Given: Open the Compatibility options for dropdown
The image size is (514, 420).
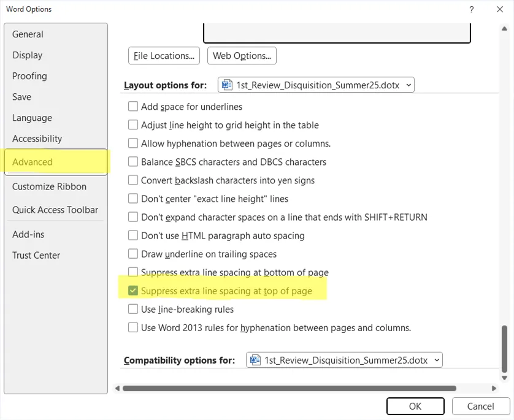Looking at the screenshot, I should click(x=435, y=360).
